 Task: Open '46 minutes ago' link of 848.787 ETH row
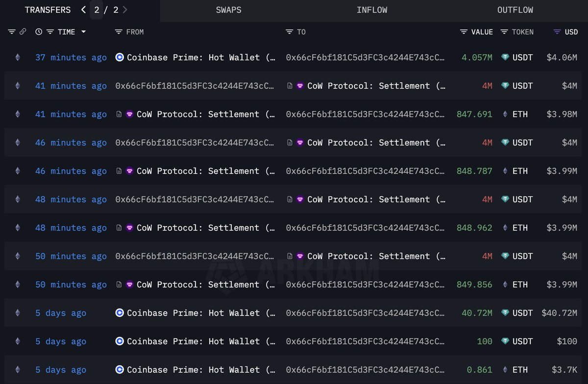(x=71, y=171)
